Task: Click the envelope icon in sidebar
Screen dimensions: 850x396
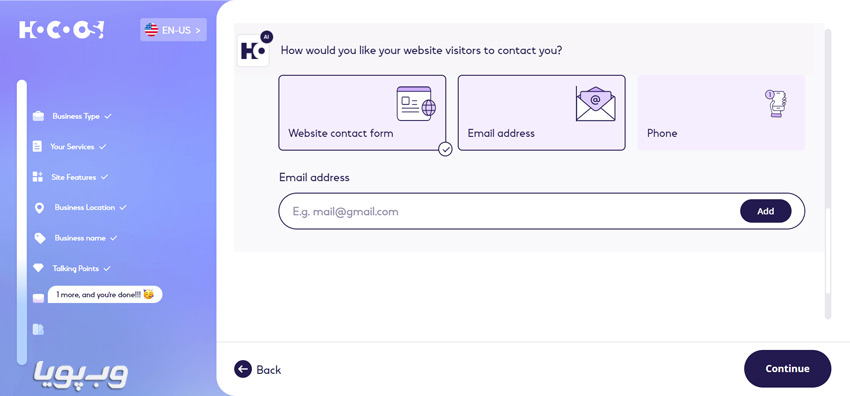Action: (x=38, y=298)
